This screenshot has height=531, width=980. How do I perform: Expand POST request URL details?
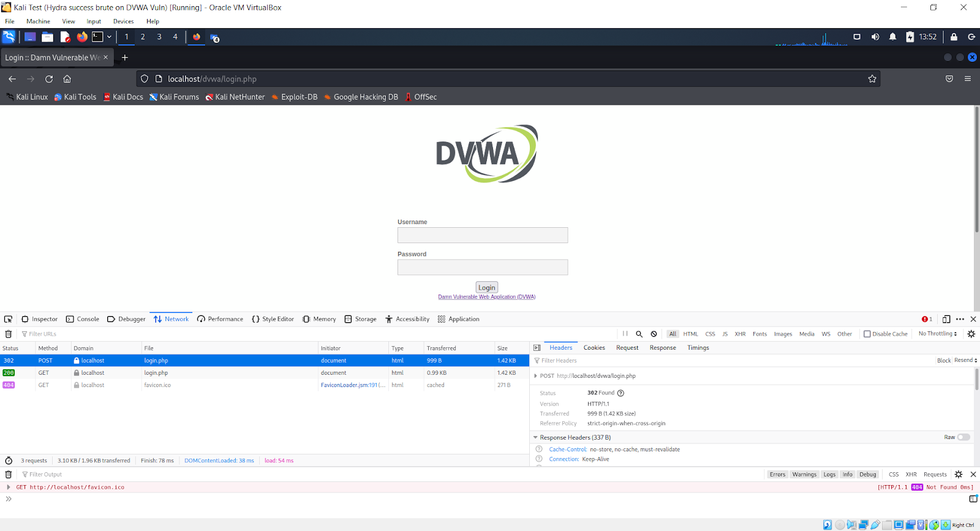(536, 376)
